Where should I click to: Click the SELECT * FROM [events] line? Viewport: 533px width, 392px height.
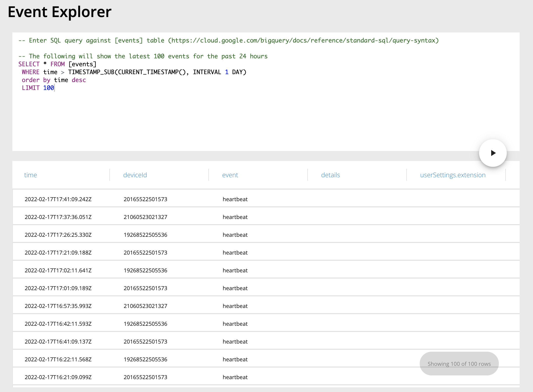(x=57, y=64)
